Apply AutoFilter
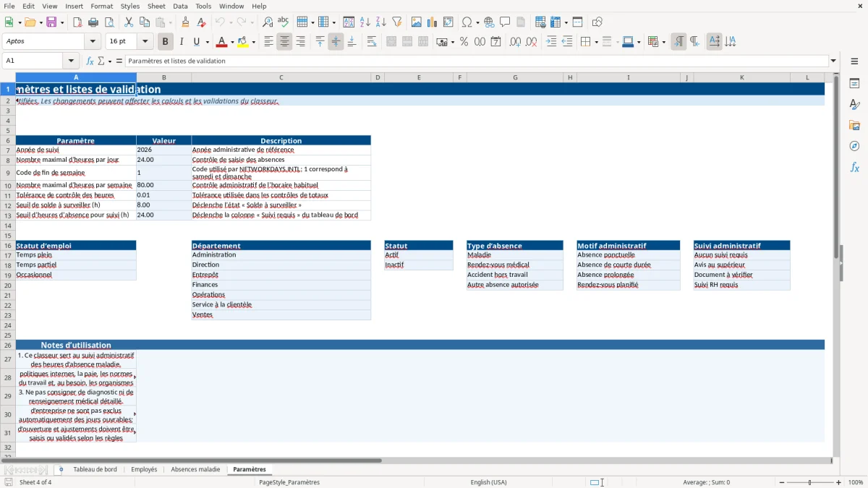 pos(396,22)
